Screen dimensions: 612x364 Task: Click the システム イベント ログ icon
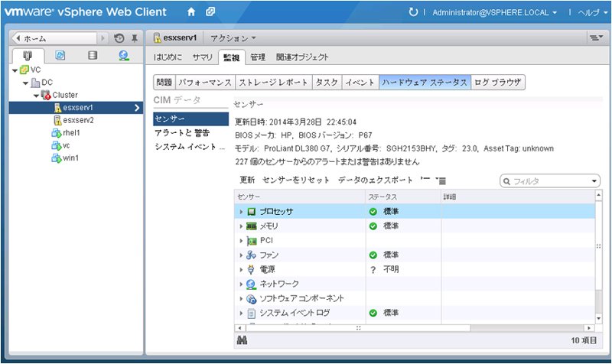[252, 314]
